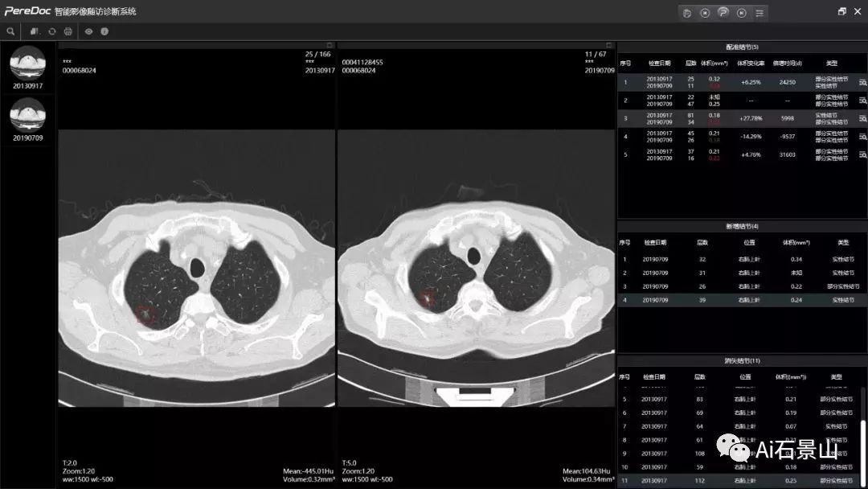Maximize the right CT viewport via corner box
This screenshot has height=489, width=868.
point(610,45)
